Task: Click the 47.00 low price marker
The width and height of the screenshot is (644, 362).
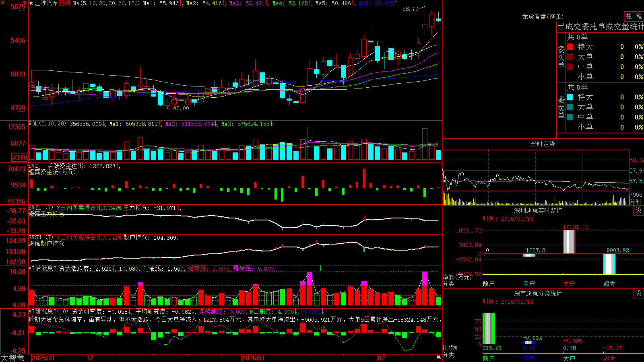Action: click(181, 108)
